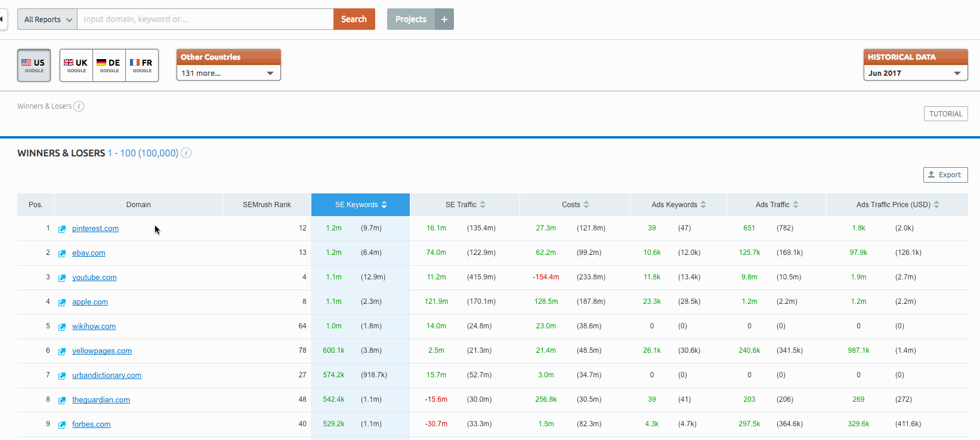Open youtube.com domain link
980x440 pixels.
point(94,278)
